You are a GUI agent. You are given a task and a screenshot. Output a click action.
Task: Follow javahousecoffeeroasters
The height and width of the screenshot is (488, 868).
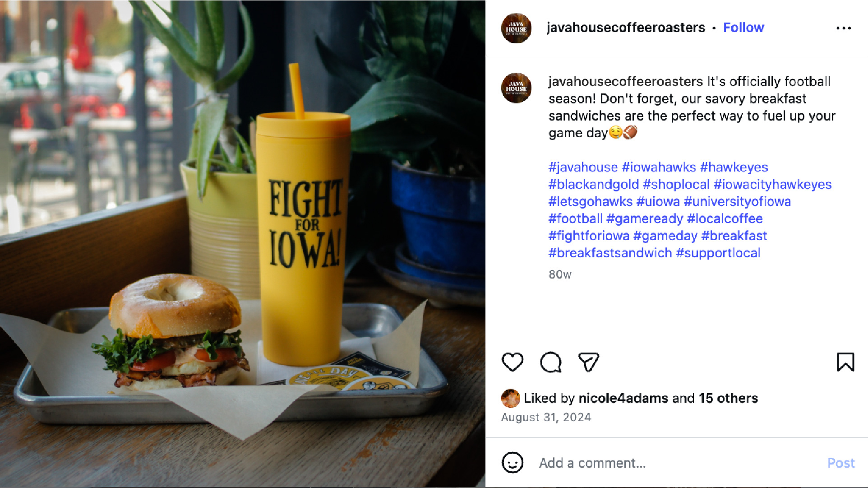tap(743, 28)
